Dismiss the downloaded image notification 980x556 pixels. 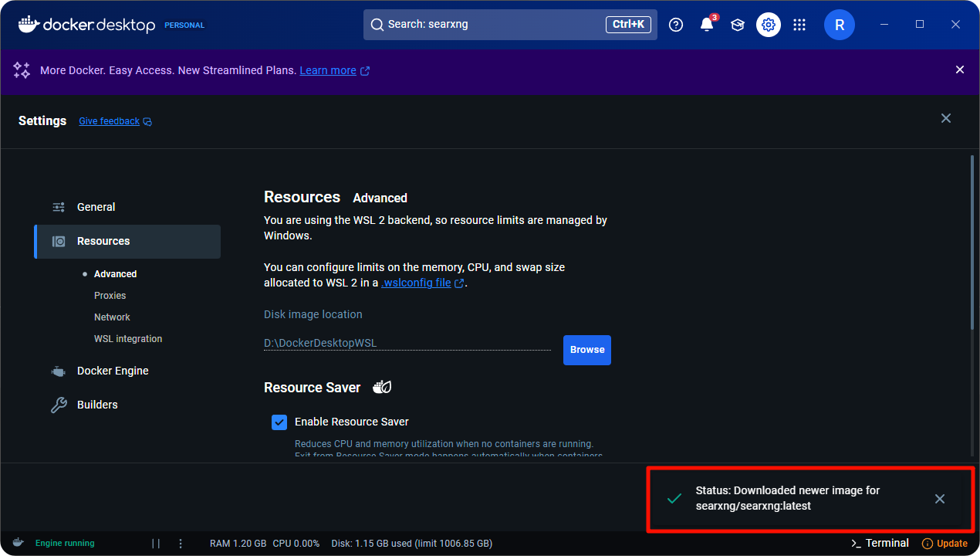click(939, 499)
